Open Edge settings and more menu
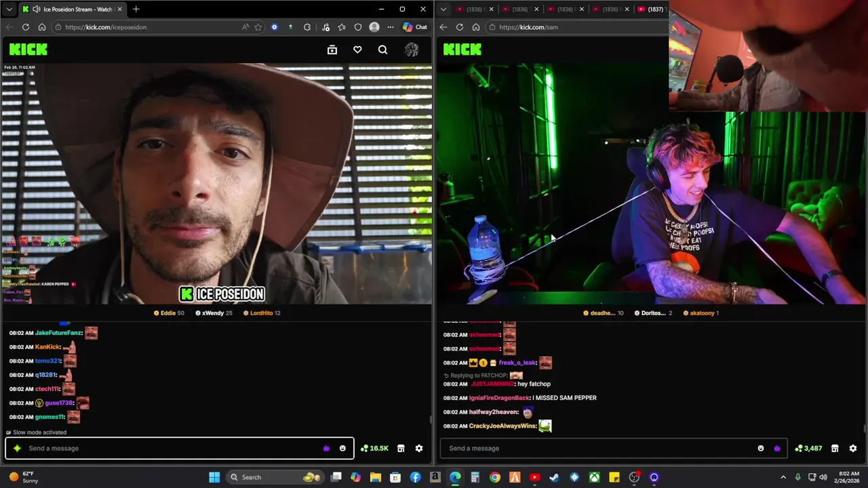 391,27
